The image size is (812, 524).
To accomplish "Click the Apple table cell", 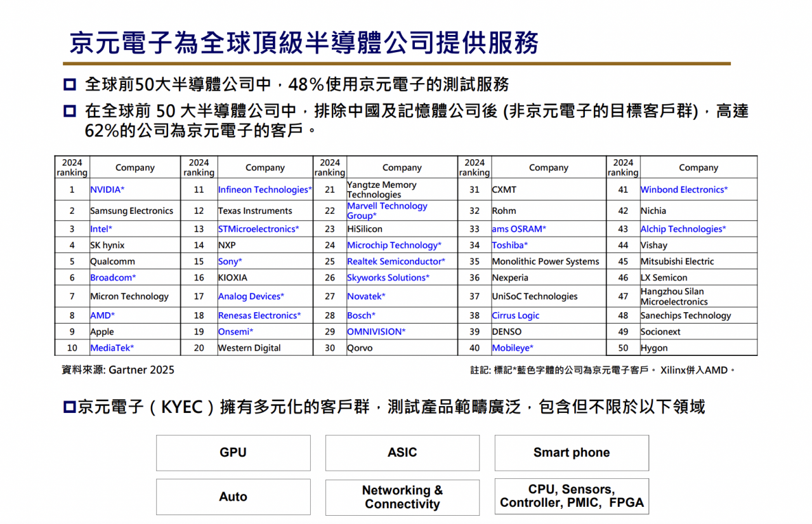I will pos(134,332).
